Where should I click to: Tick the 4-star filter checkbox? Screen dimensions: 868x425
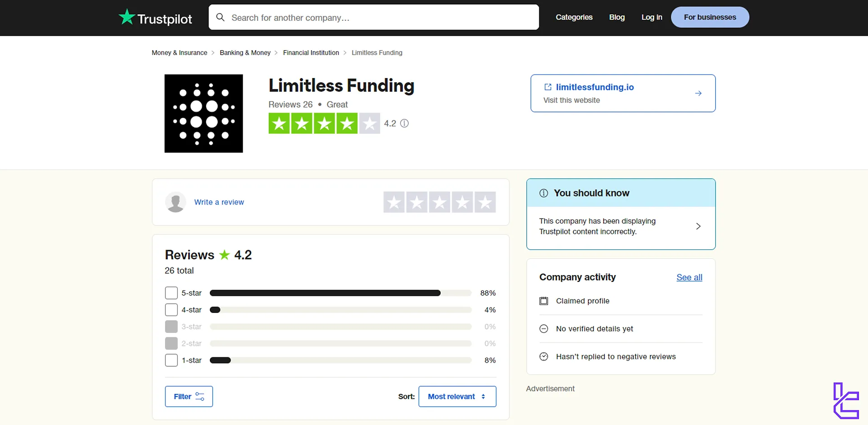[171, 310]
